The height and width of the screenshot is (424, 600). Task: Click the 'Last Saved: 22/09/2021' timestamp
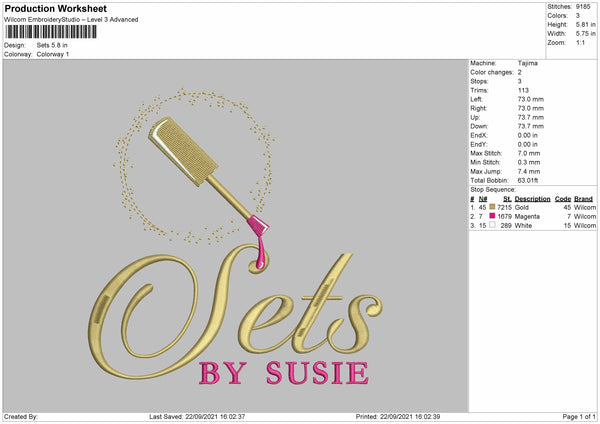(197, 417)
